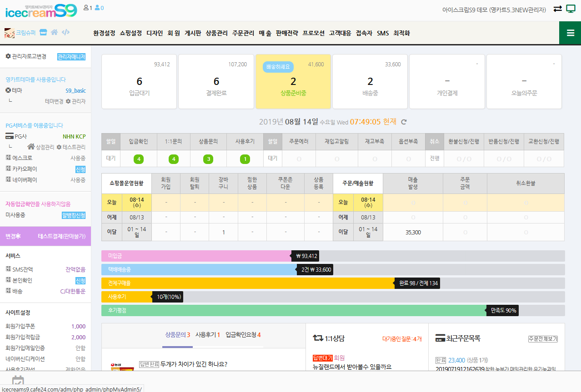Click the shop storefront icon beside 크림슈퍼
This screenshot has height=392, width=581.
pos(43,32)
